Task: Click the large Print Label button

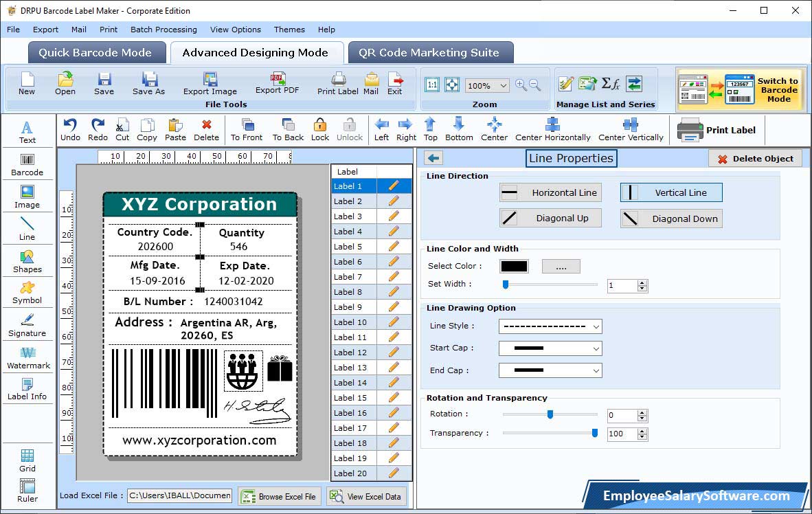Action: 717,130
